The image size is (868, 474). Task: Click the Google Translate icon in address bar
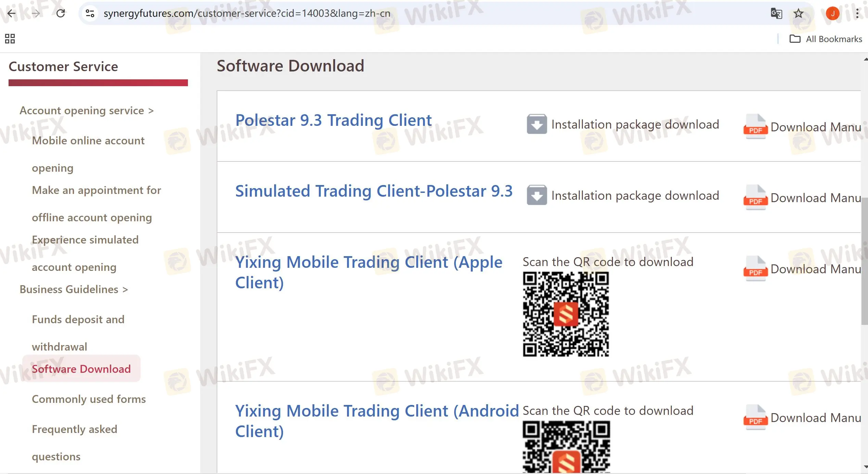[x=776, y=13]
